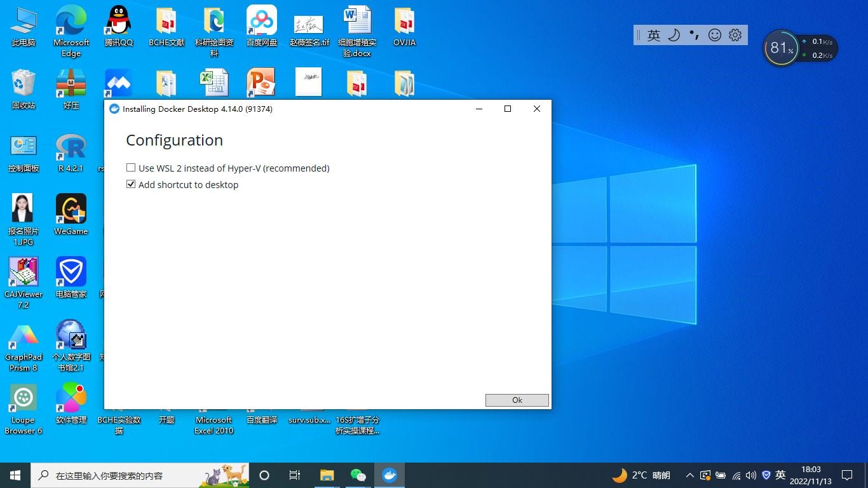868x488 pixels.
Task: Uncheck Add shortcut to desktop
Action: point(131,184)
